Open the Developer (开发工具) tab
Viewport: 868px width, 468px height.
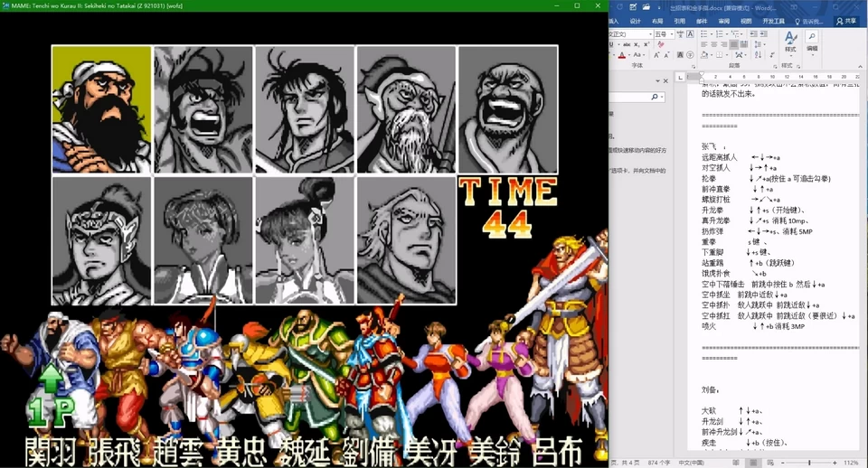[x=773, y=21]
